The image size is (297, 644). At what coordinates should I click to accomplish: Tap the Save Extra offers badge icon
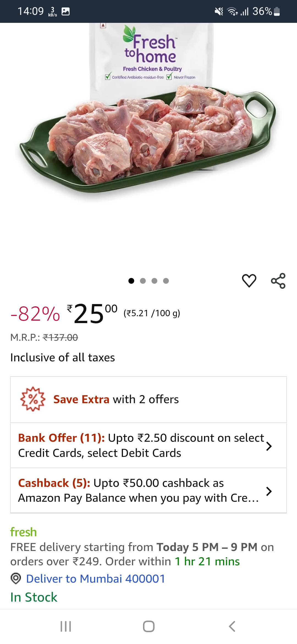(x=33, y=399)
